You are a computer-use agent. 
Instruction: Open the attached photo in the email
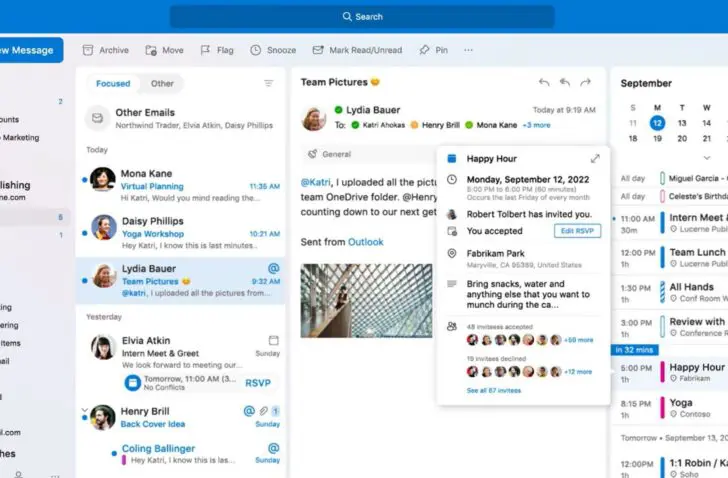(366, 301)
